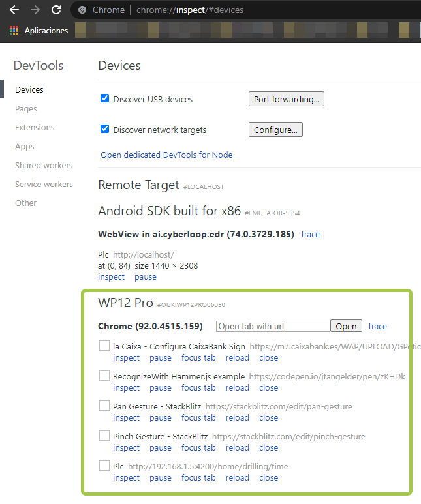
Task: Check the la Caixa tab checkbox
Action: coord(104,346)
